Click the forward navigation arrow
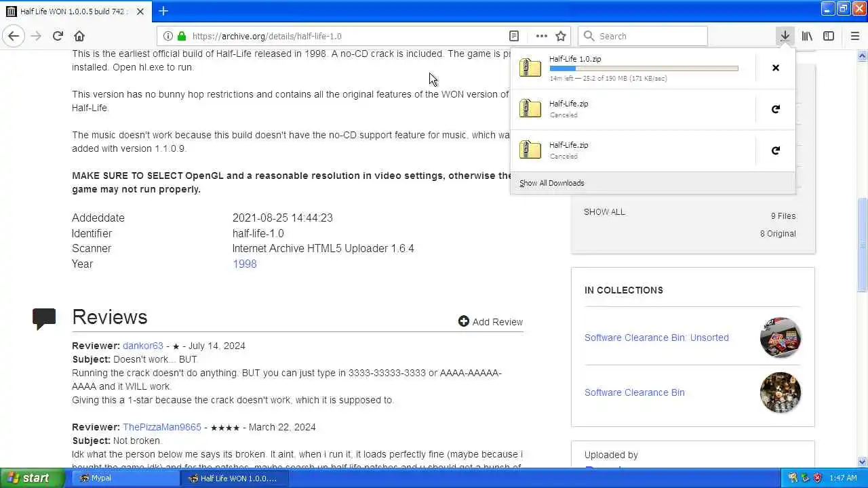Screen dimensions: 868x488 pyautogui.click(x=36, y=36)
